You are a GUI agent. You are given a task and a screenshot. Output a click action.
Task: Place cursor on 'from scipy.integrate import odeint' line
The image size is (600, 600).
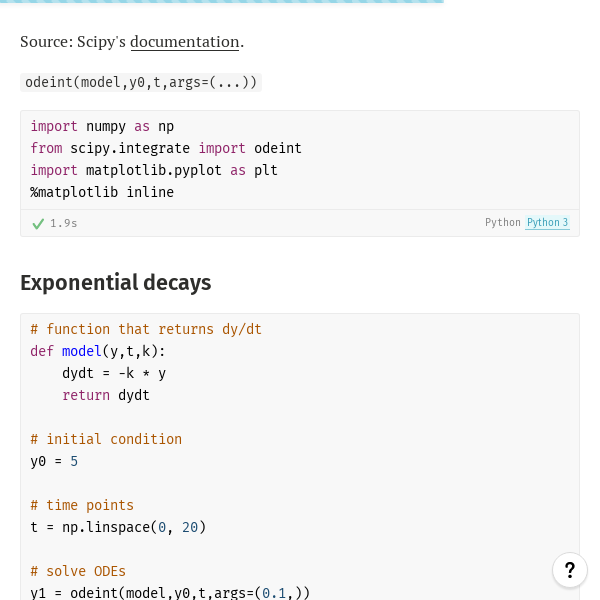(166, 148)
